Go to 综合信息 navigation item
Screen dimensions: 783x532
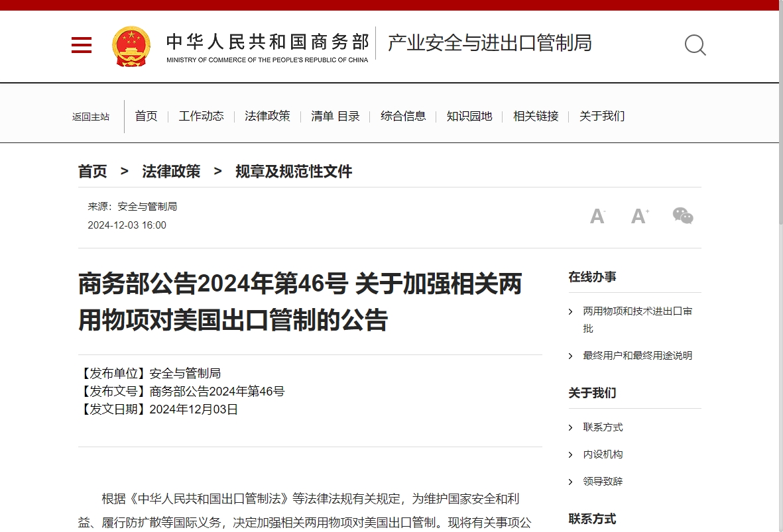point(403,116)
